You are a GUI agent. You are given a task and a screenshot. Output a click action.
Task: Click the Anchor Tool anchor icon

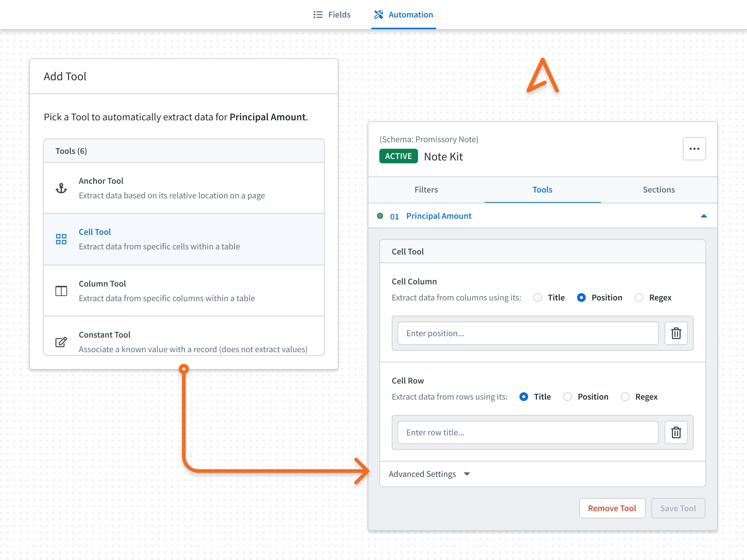point(61,188)
